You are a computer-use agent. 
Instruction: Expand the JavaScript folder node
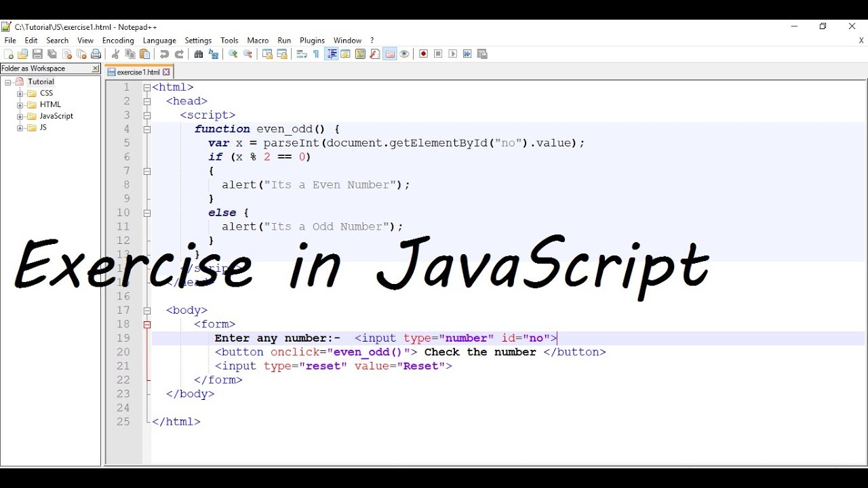point(20,117)
